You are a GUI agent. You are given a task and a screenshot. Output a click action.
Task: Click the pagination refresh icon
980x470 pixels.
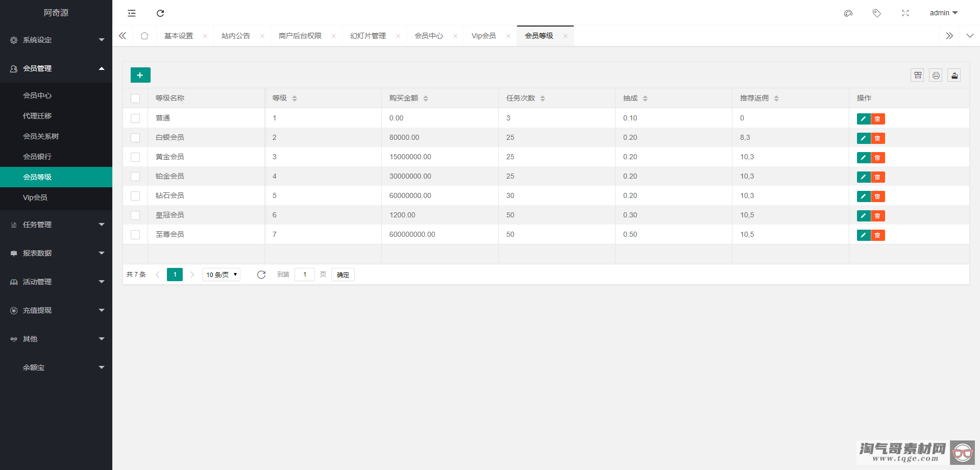pyautogui.click(x=261, y=275)
